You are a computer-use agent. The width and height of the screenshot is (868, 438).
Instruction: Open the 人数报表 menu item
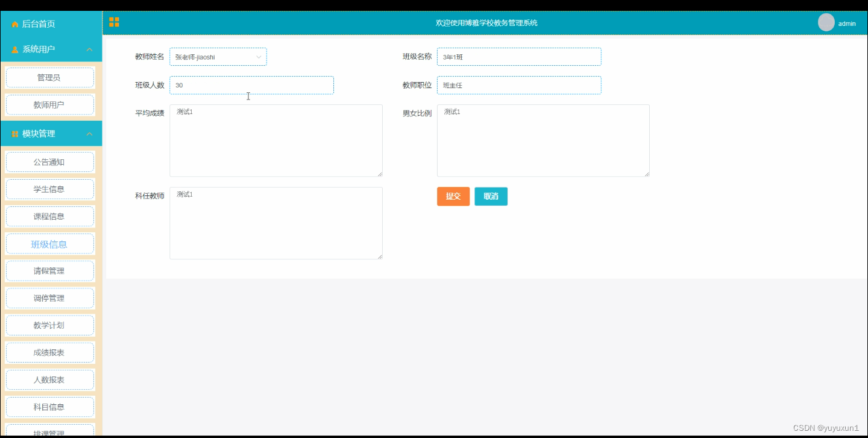(x=49, y=380)
